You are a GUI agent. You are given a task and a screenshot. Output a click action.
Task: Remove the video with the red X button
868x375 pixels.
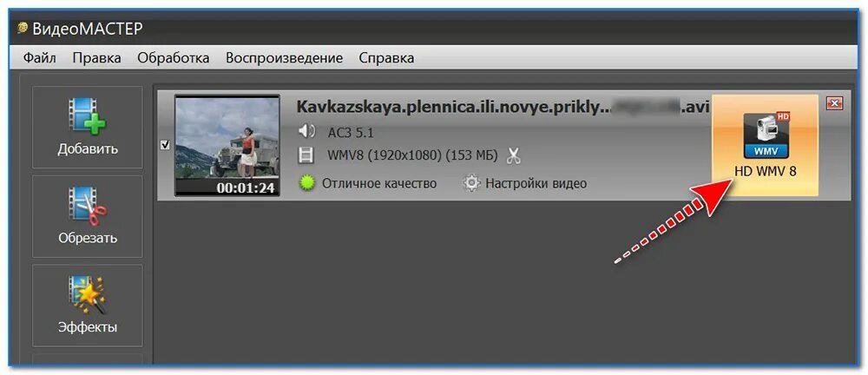833,103
